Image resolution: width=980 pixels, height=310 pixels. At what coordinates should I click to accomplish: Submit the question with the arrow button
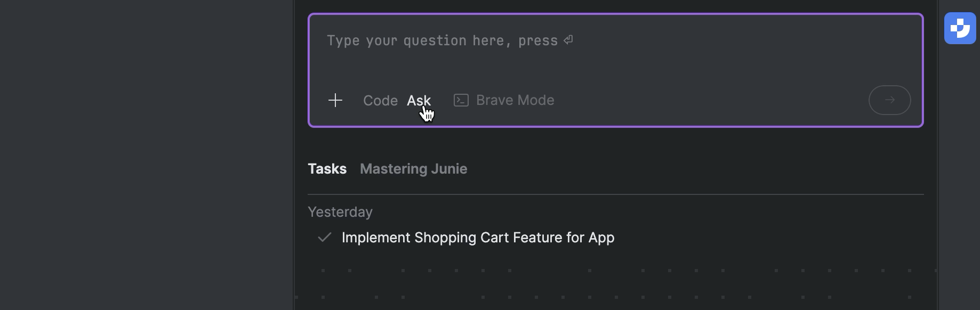(889, 100)
